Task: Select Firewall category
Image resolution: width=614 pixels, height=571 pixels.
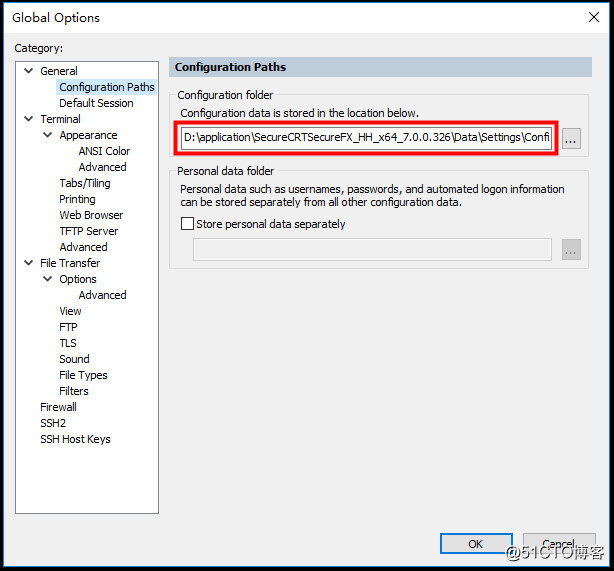Action: [58, 407]
